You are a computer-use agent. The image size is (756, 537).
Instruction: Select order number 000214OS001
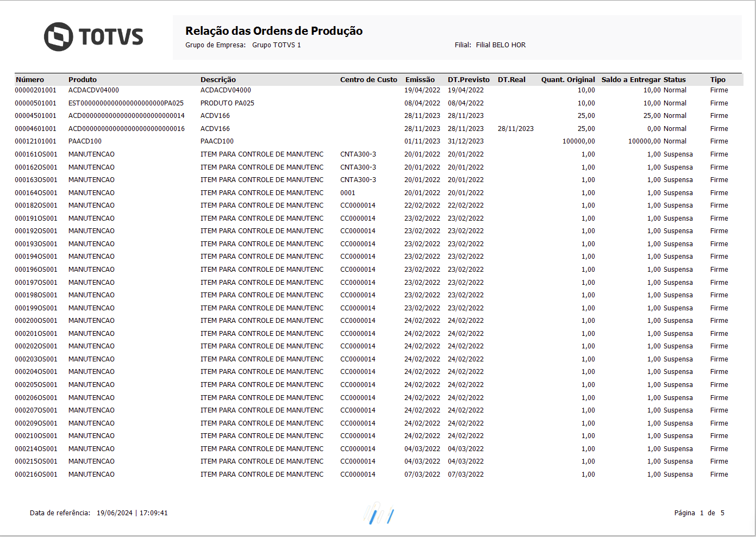36,449
